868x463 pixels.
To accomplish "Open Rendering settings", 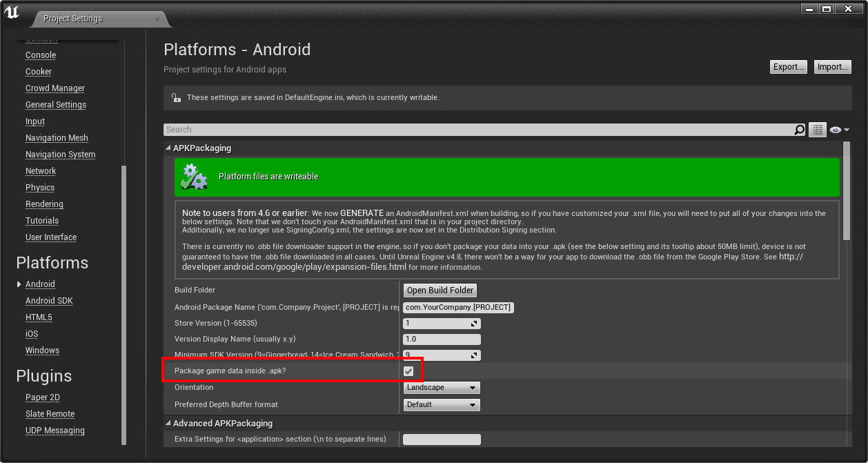I will tap(44, 204).
